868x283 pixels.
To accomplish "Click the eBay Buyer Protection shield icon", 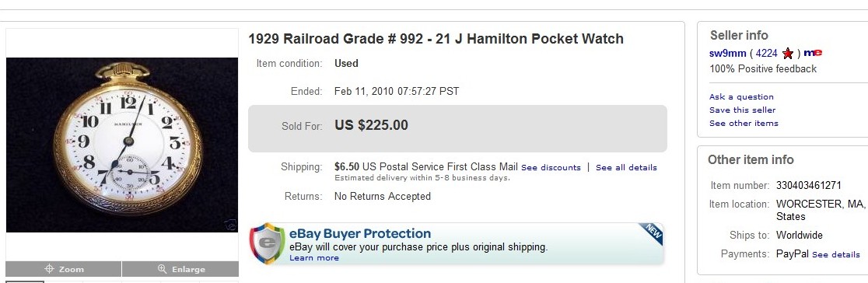I will tap(268, 243).
